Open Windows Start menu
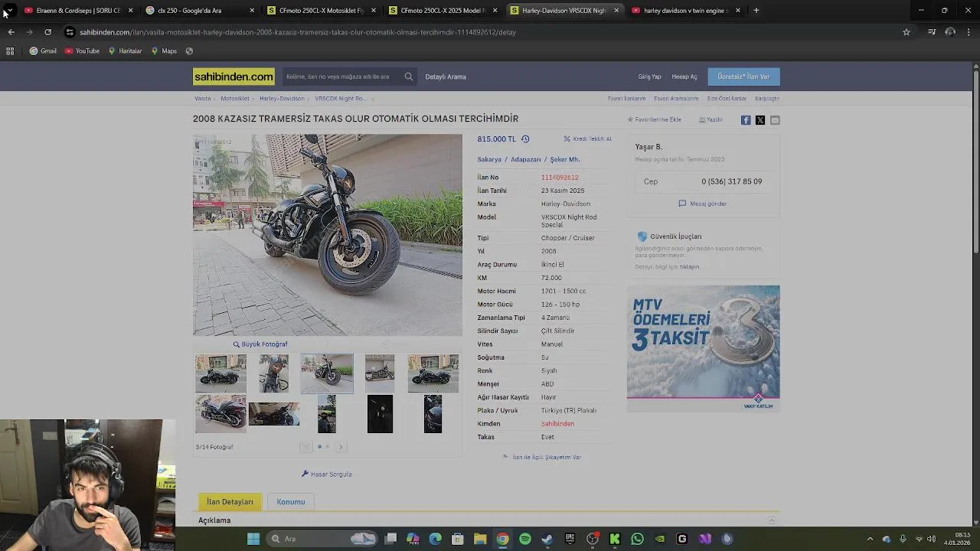This screenshot has width=980, height=551. tap(253, 539)
